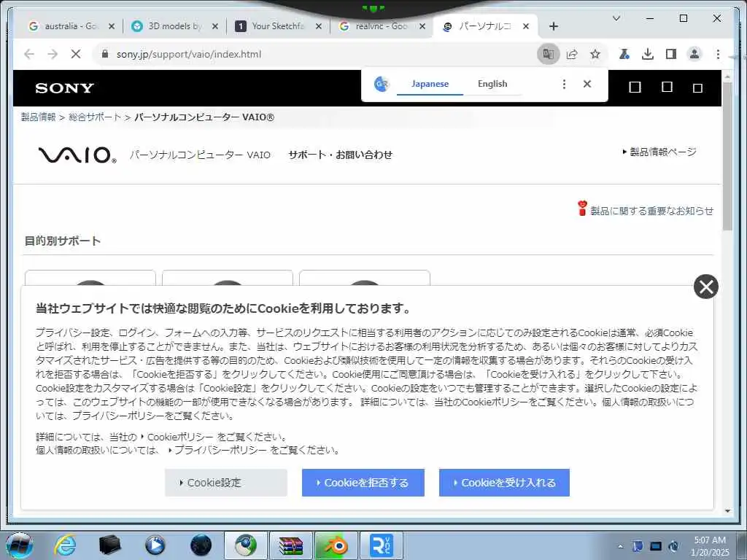Screen dimensions: 747x560
Task: Close the 3D models tab
Action: [x=215, y=26]
